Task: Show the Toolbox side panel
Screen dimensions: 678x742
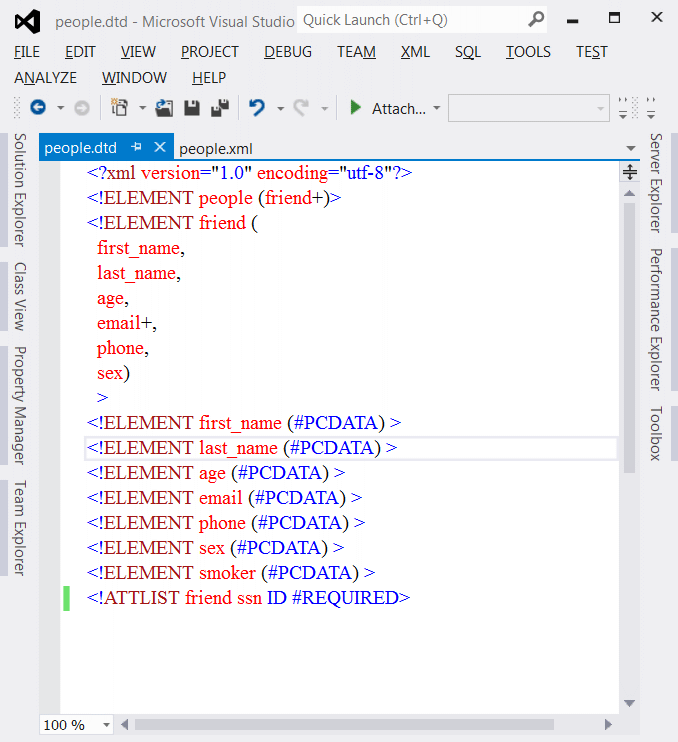Action: point(656,433)
